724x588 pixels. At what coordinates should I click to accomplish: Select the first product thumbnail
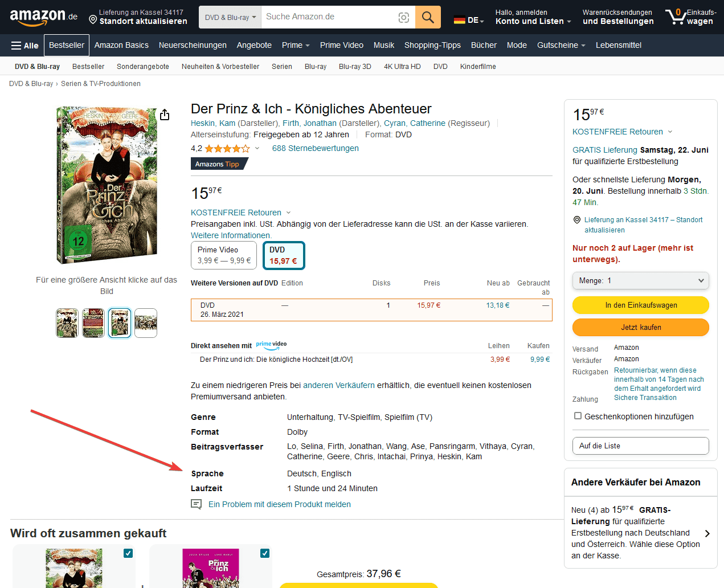67,323
